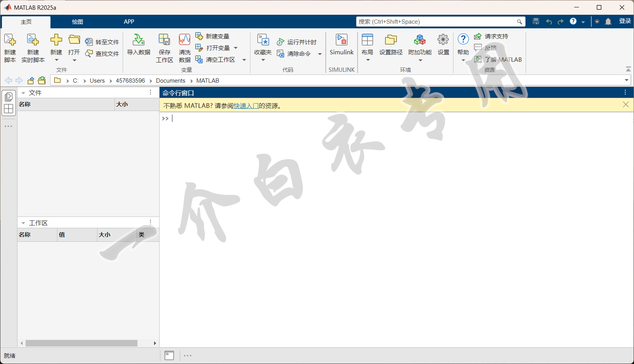The width and height of the screenshot is (634, 364).
Task: Open the address bar path history dropdown
Action: tap(626, 80)
